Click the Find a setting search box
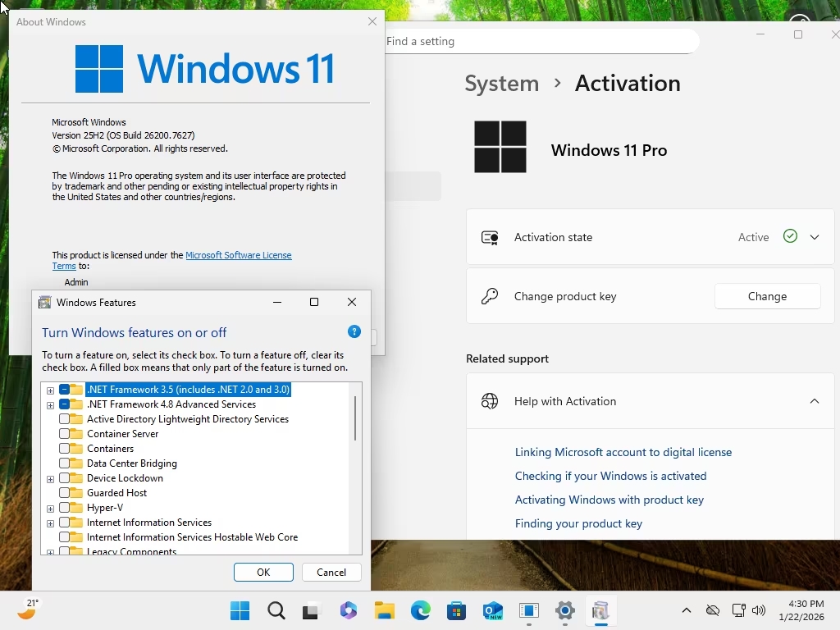 pyautogui.click(x=541, y=41)
